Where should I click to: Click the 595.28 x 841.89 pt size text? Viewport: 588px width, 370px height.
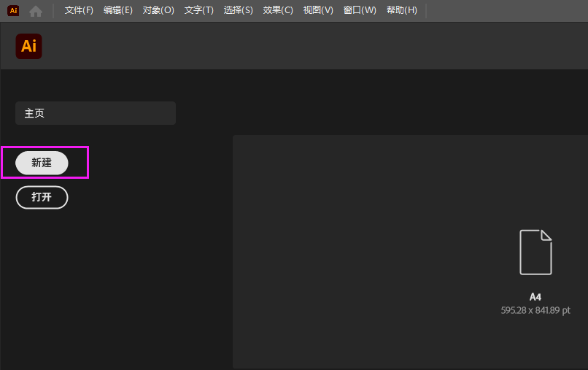pyautogui.click(x=535, y=310)
